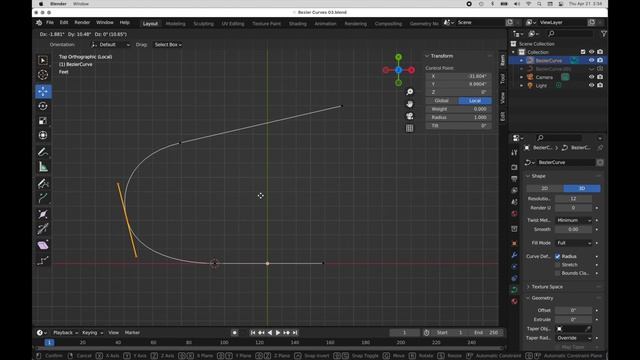Adjust the control point Weight slider
Viewport: 640px width, 360px height.
point(458,109)
